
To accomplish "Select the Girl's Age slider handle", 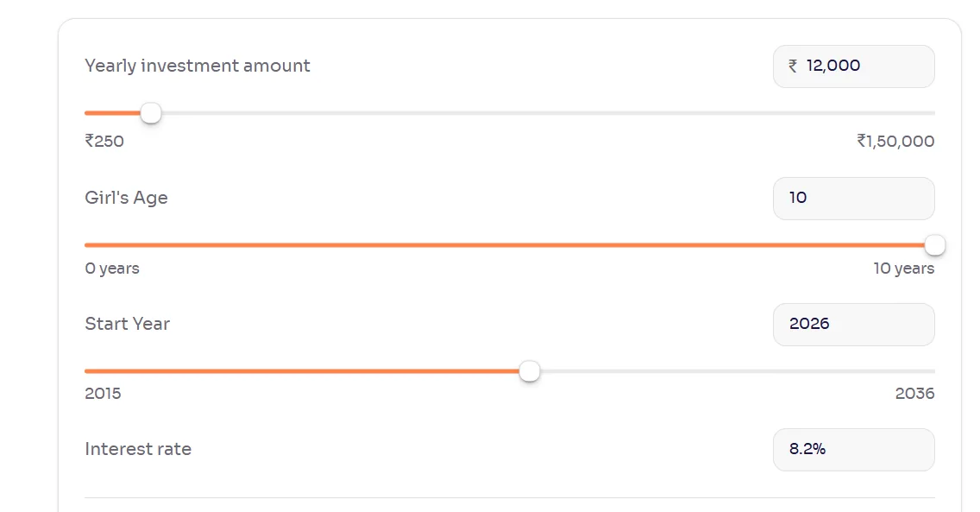I will pos(934,246).
